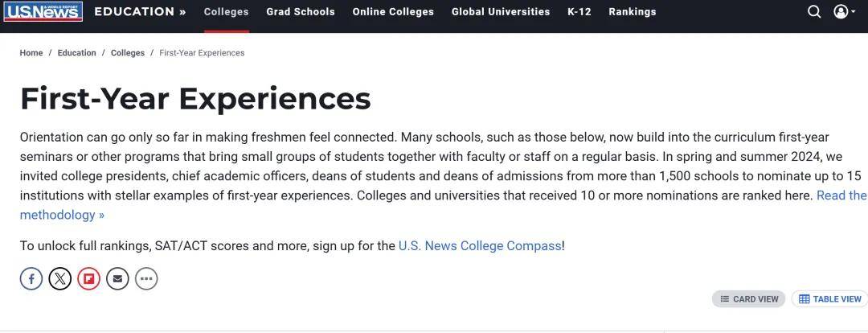Open the search magnifier icon
868x333 pixels.
click(x=814, y=11)
